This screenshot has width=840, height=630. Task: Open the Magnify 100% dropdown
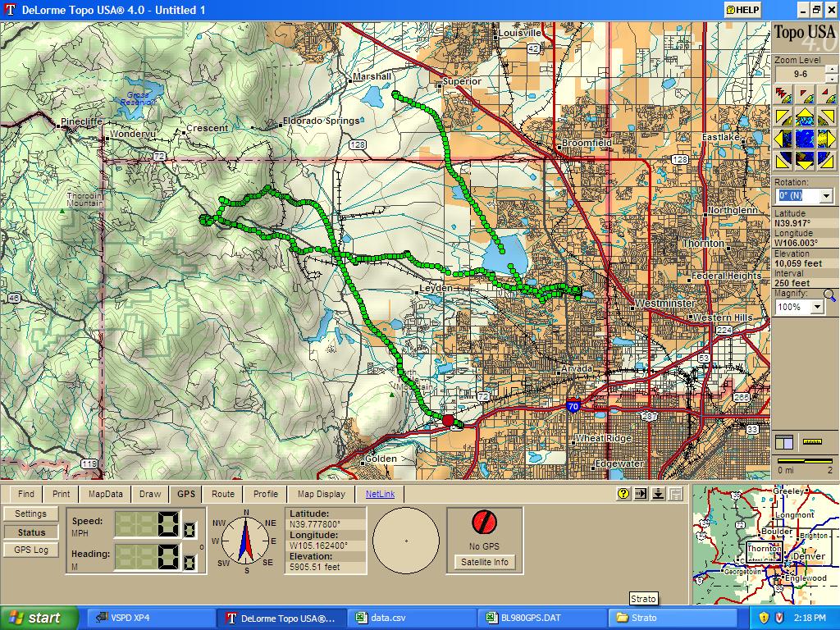pos(817,307)
